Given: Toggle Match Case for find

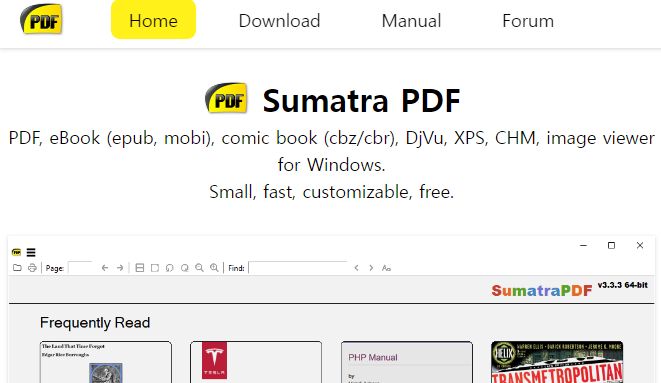Looking at the screenshot, I should pyautogui.click(x=386, y=268).
